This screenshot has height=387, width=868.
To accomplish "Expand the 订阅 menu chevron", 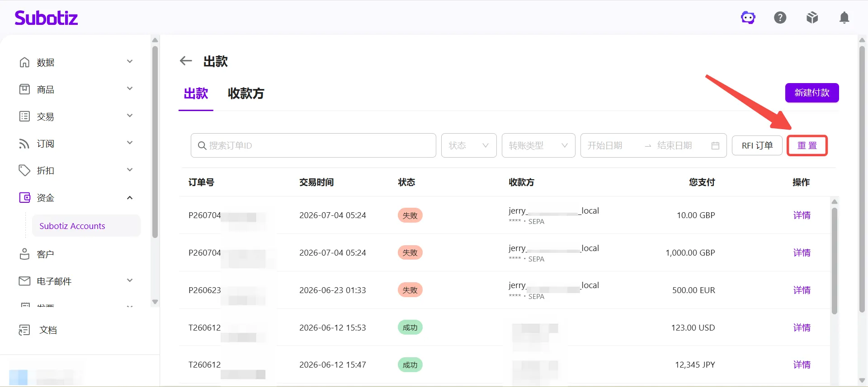I will pyautogui.click(x=130, y=143).
